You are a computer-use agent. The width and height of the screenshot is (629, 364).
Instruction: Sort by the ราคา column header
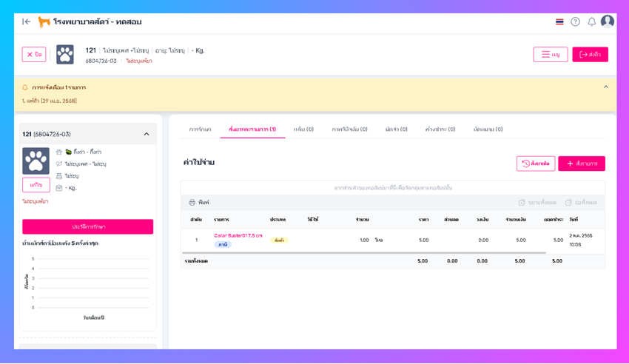point(423,220)
